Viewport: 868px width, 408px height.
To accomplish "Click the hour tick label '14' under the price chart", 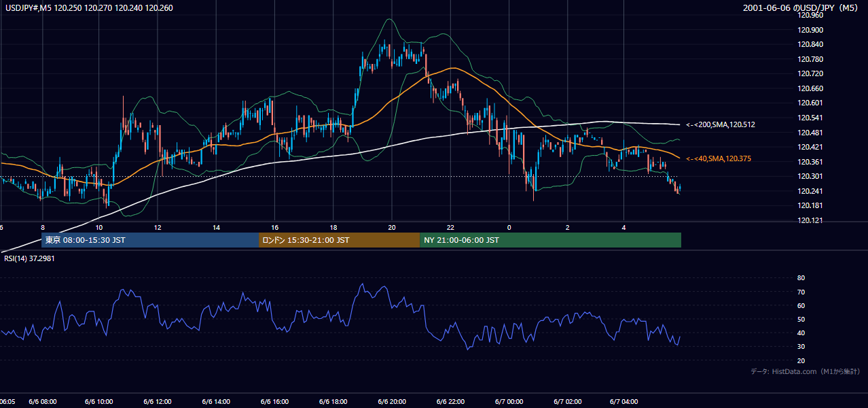I will coord(216,227).
